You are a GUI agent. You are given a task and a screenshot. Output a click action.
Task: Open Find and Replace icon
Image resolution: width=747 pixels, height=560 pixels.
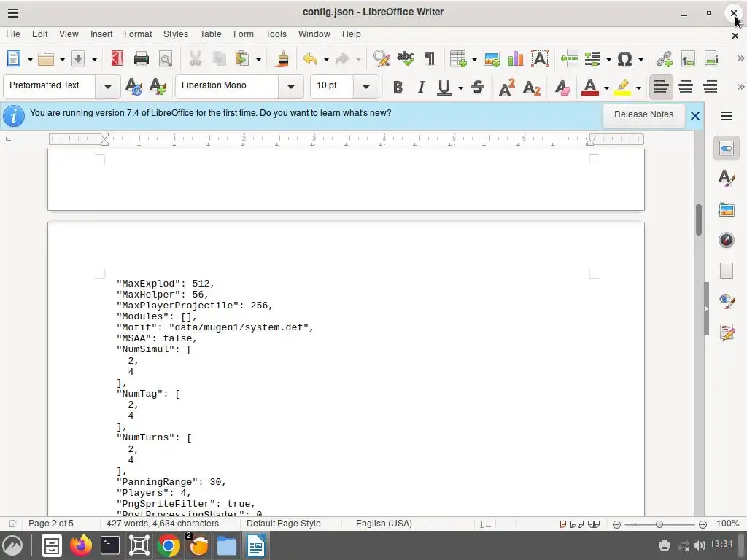click(382, 59)
